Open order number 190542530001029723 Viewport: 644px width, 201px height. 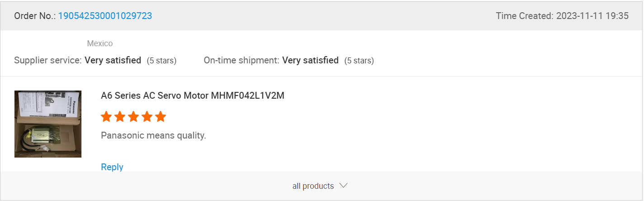coord(105,16)
